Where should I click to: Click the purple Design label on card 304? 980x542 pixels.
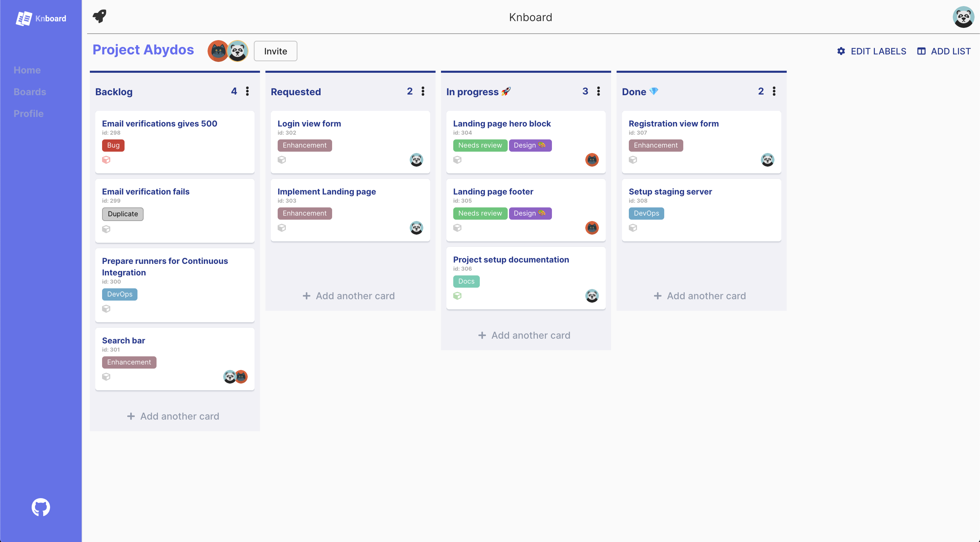click(x=530, y=145)
